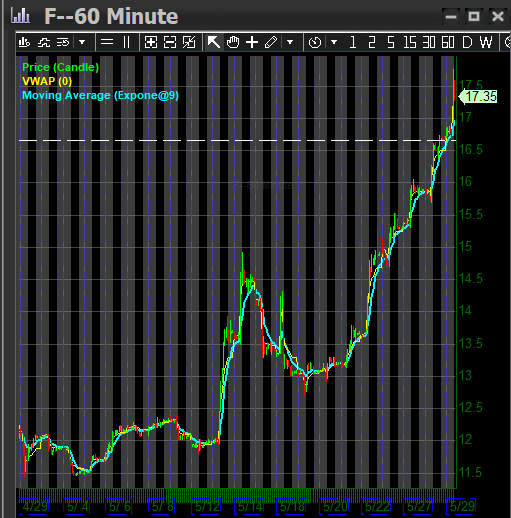Screen dimensions: 511x518
Task: Click the study list settings icon
Action: click(x=63, y=42)
